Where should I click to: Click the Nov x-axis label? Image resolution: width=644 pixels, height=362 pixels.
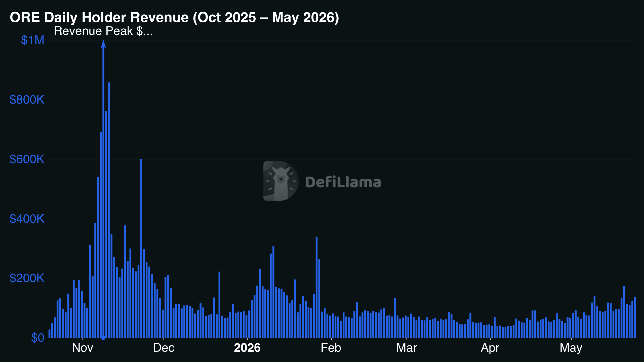tap(83, 348)
